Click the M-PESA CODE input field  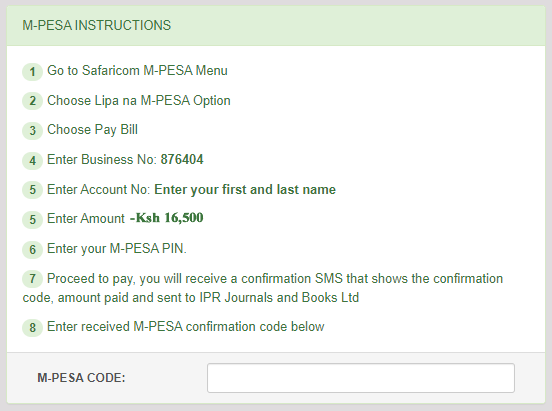click(x=361, y=378)
